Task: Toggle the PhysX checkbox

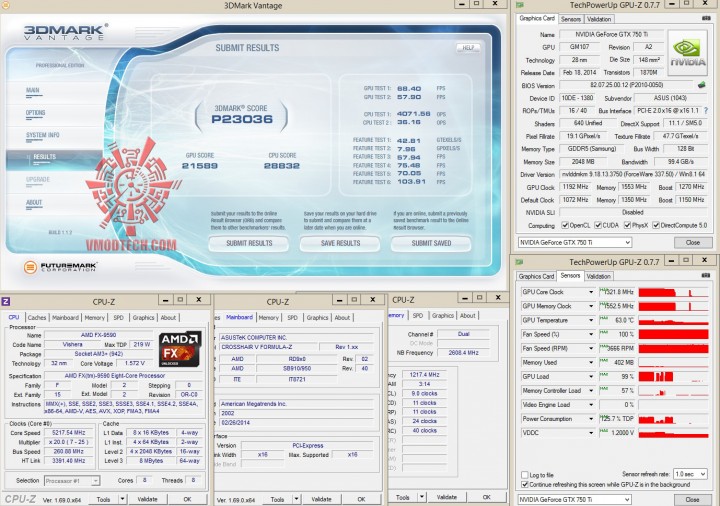Action: (x=627, y=225)
